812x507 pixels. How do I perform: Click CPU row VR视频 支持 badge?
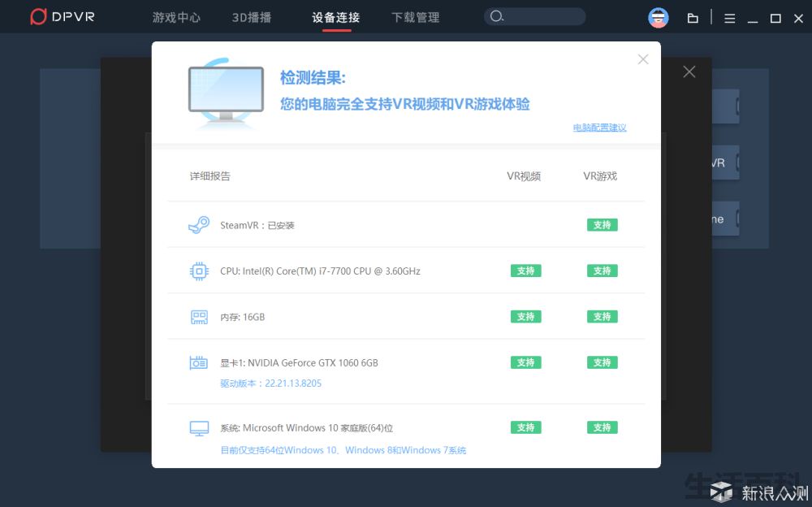pyautogui.click(x=525, y=271)
